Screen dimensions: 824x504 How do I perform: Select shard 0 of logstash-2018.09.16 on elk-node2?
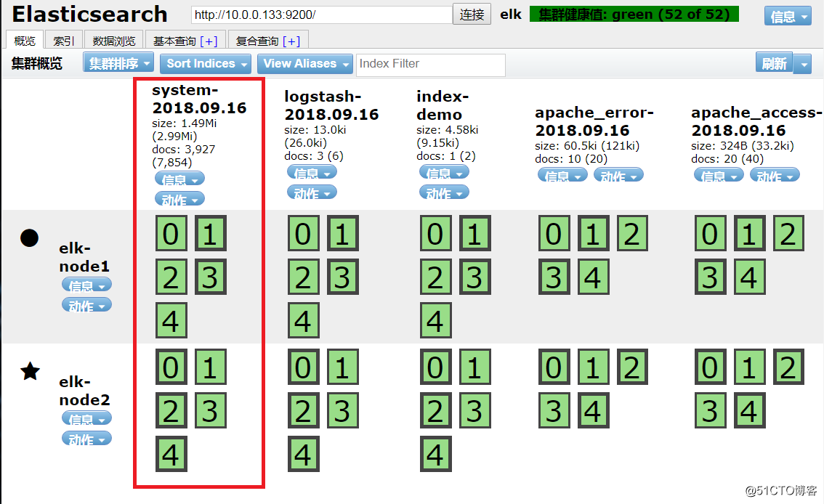point(304,367)
